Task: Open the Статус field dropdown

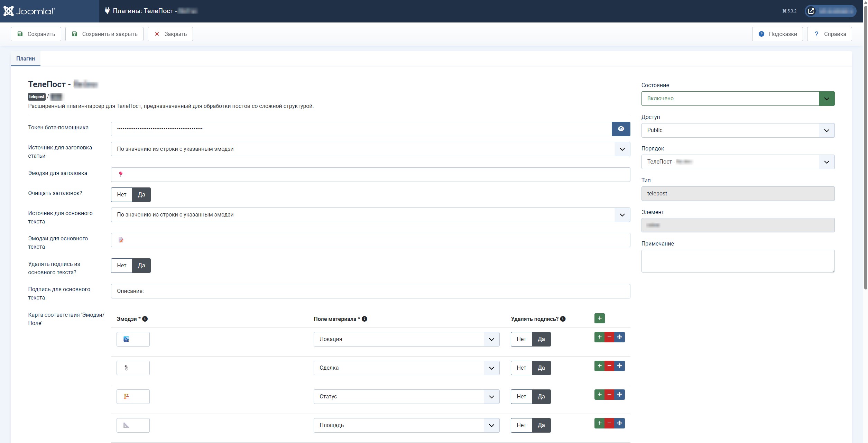Action: [x=406, y=397]
